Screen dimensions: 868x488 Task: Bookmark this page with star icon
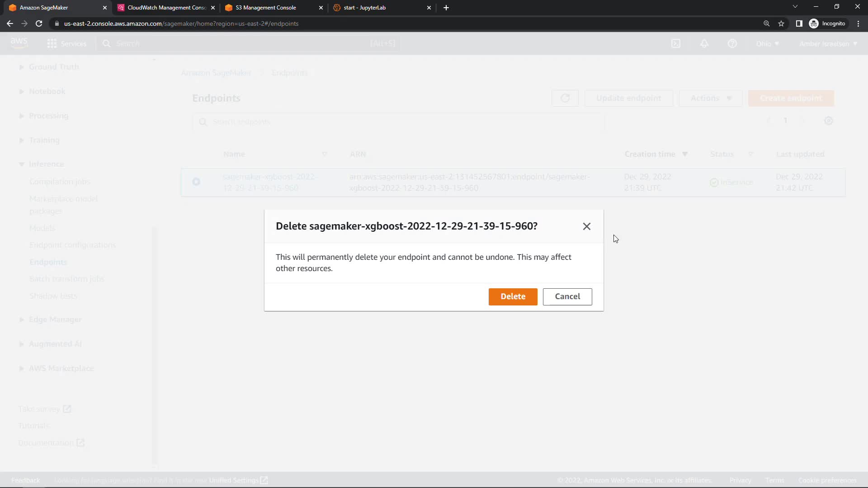tap(781, 23)
